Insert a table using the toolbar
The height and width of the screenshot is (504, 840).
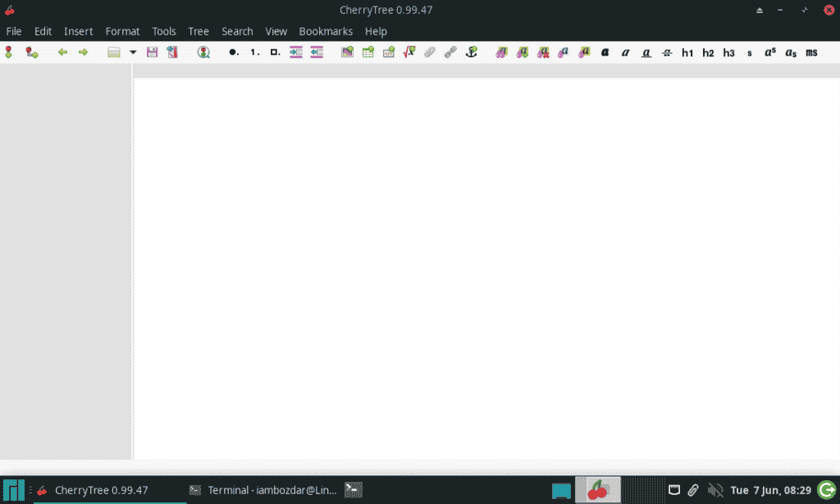click(367, 52)
